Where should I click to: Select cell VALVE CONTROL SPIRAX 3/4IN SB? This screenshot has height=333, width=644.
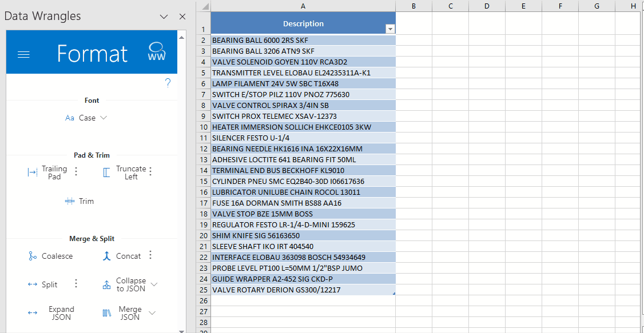tap(303, 106)
